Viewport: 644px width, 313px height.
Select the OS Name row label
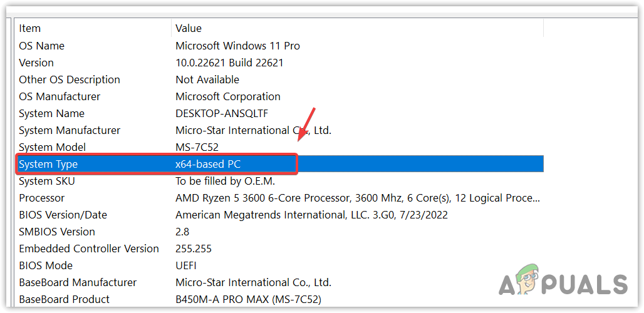tap(41, 46)
